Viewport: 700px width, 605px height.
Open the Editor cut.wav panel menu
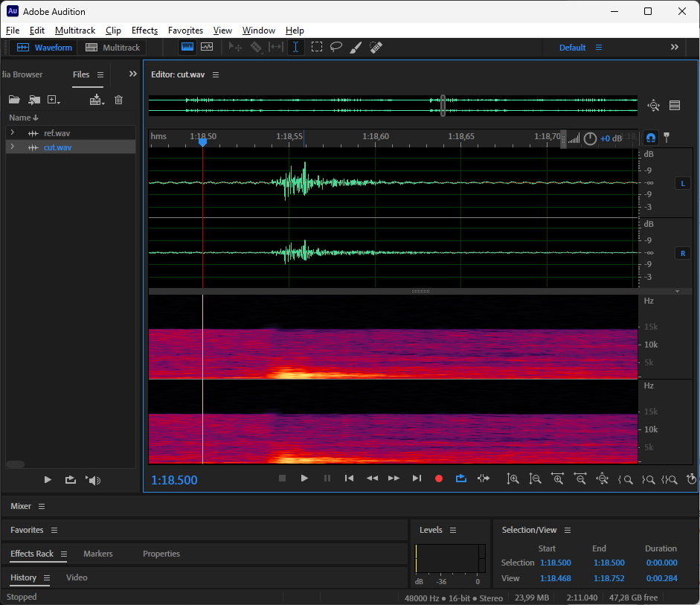coord(216,74)
